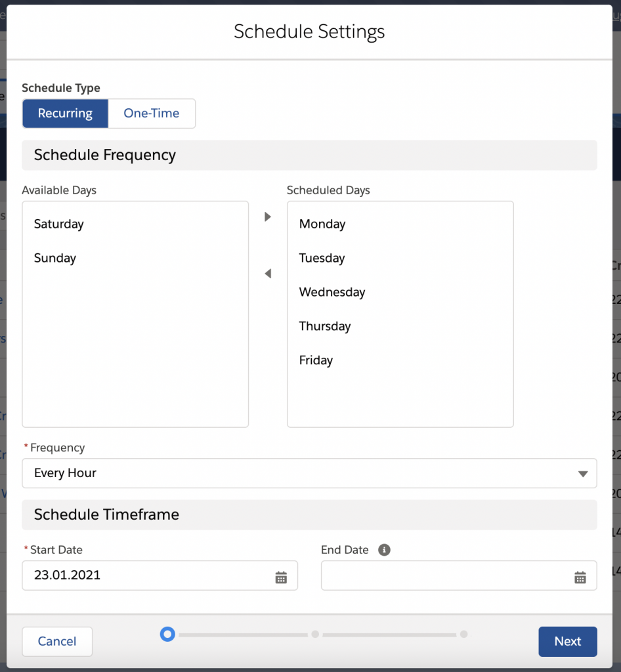Click the second step progress dot

click(x=315, y=635)
